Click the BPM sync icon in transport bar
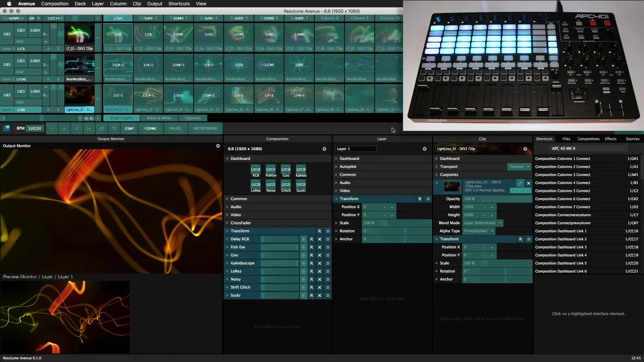The width and height of the screenshot is (644, 362). 7,128
